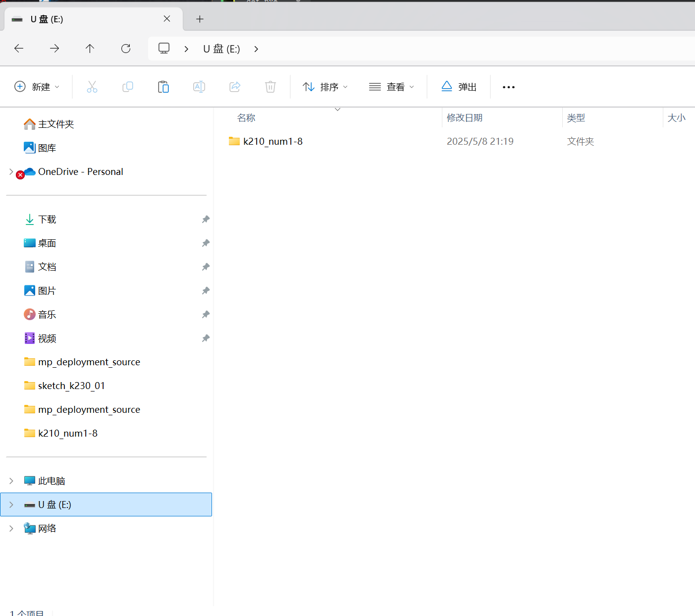Unpin 视频 from quick access
The height and width of the screenshot is (616, 695).
tap(206, 338)
